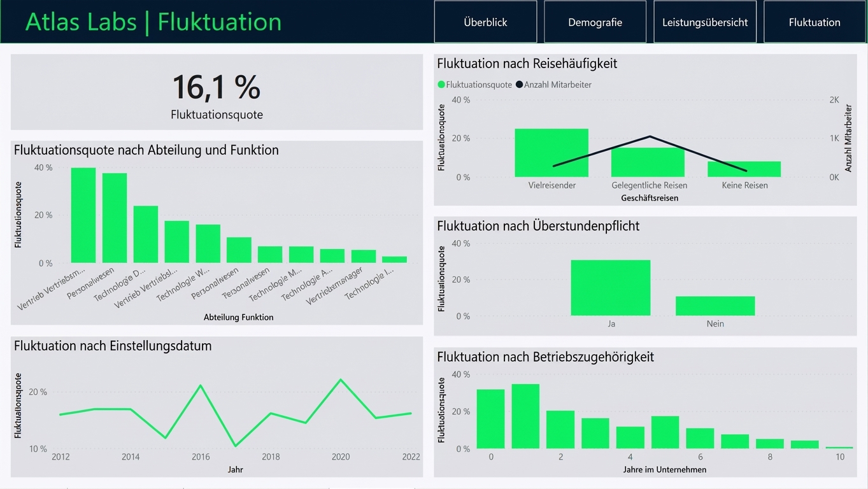
Task: Go to the Leistungsübersicht page
Action: pos(705,22)
